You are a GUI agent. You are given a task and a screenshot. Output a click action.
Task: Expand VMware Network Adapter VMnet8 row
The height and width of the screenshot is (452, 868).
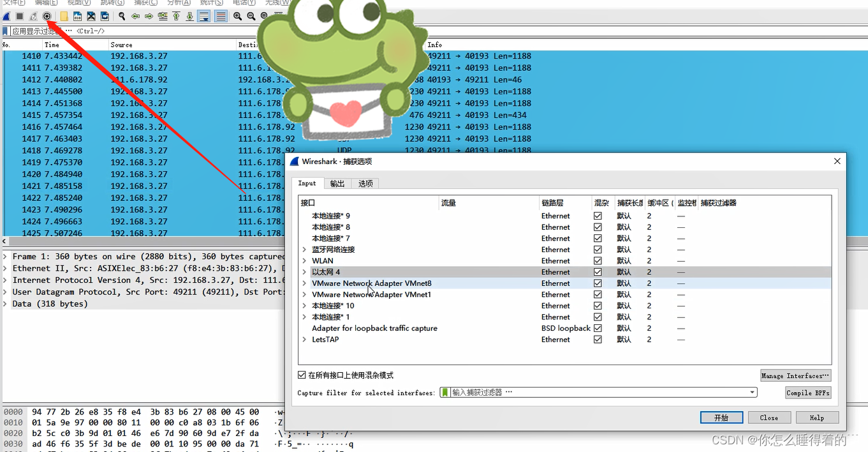click(x=304, y=283)
